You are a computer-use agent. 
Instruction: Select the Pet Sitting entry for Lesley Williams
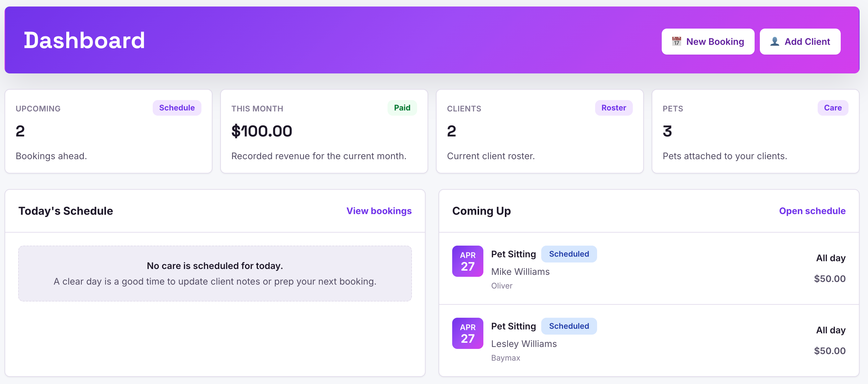tap(513, 326)
